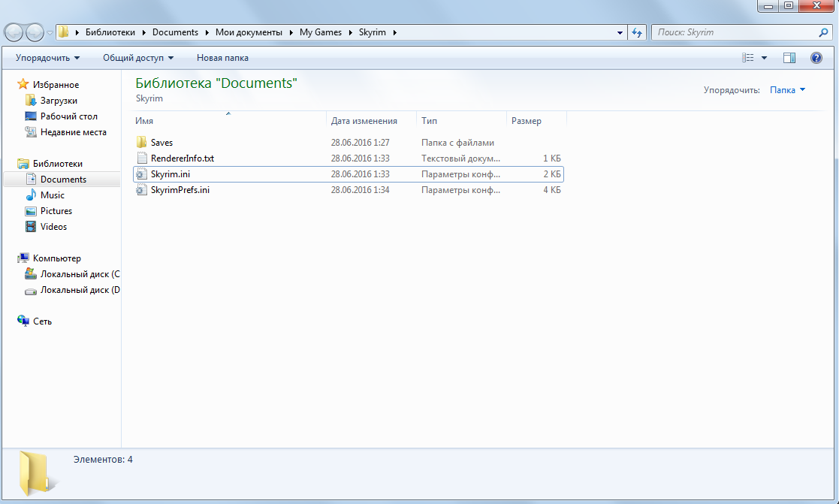Click the Локальный диск (D drive icon

click(x=31, y=291)
